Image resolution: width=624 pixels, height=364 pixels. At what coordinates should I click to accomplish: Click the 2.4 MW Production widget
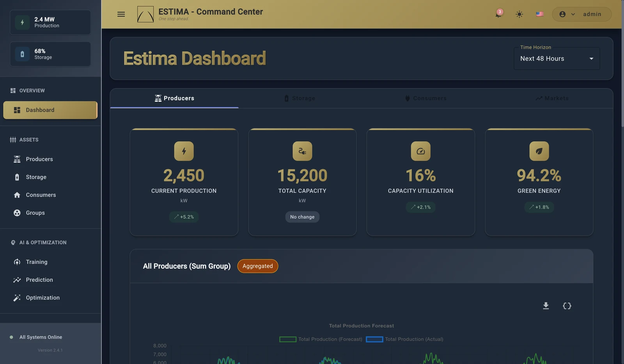(x=50, y=22)
